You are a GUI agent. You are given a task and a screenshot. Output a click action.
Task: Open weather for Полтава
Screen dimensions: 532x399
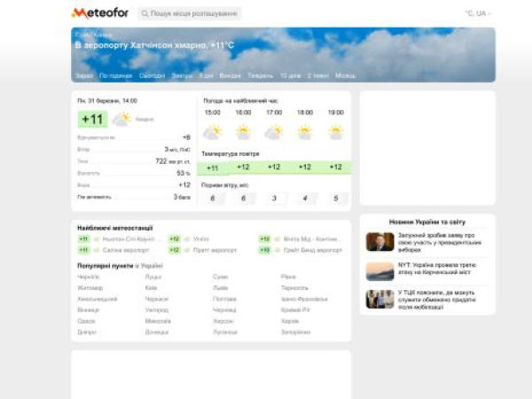224,299
